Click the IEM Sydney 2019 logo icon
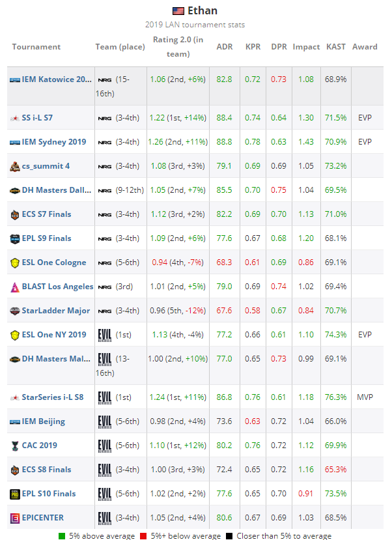392x540 pixels. click(15, 142)
